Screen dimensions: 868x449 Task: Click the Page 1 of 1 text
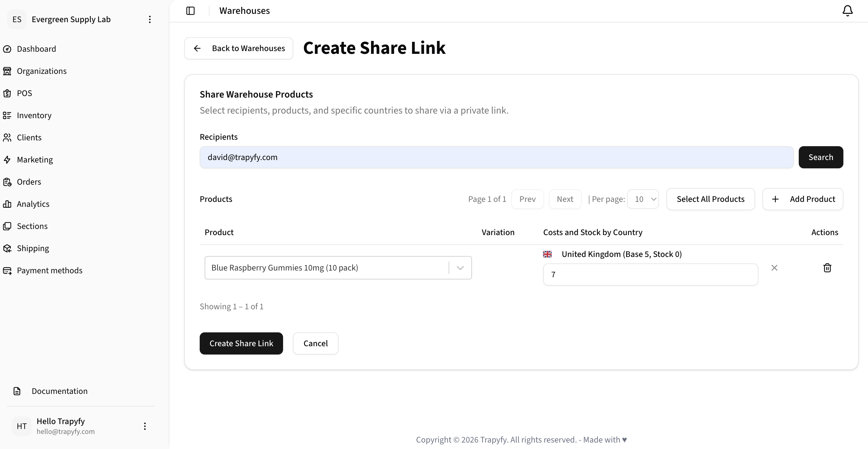pyautogui.click(x=487, y=199)
